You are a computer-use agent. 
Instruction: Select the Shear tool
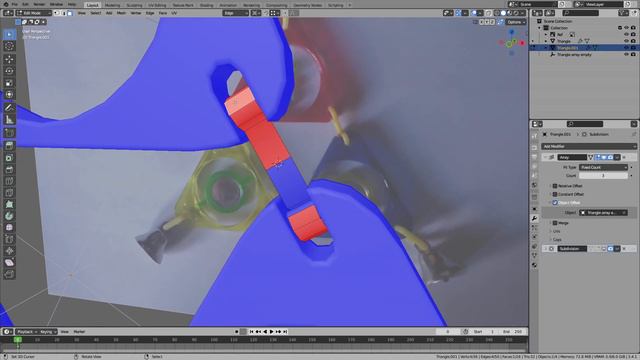pyautogui.click(x=9, y=262)
